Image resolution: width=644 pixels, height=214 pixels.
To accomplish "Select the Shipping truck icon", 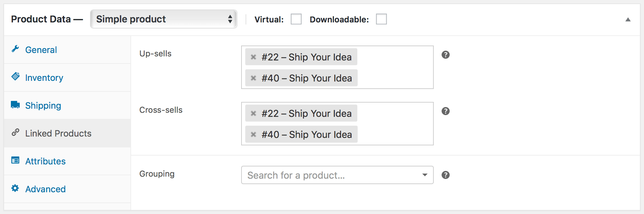I will coord(15,105).
